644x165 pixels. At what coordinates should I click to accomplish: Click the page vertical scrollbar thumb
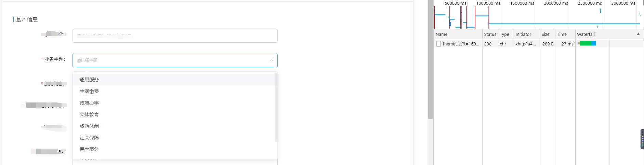(x=430, y=59)
